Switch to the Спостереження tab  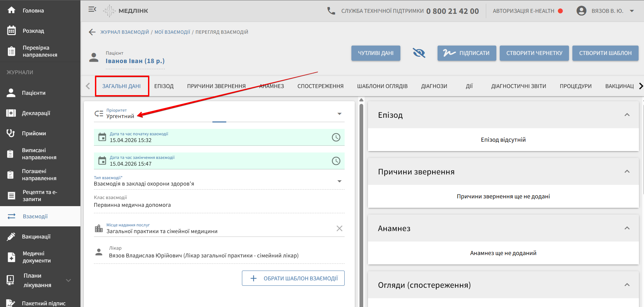(320, 86)
